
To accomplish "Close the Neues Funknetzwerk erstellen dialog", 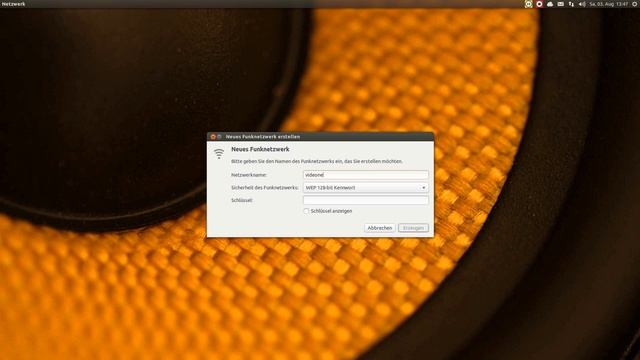I will [213, 137].
